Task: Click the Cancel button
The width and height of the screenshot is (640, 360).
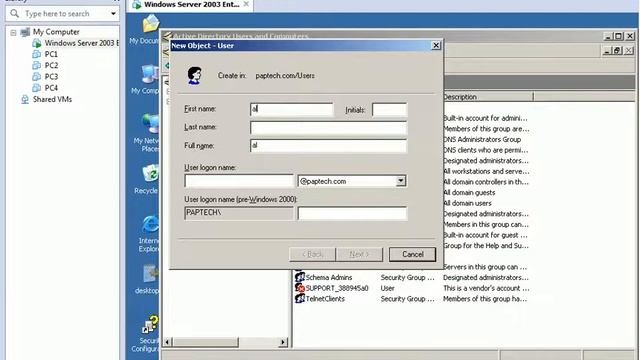Action: click(x=412, y=254)
